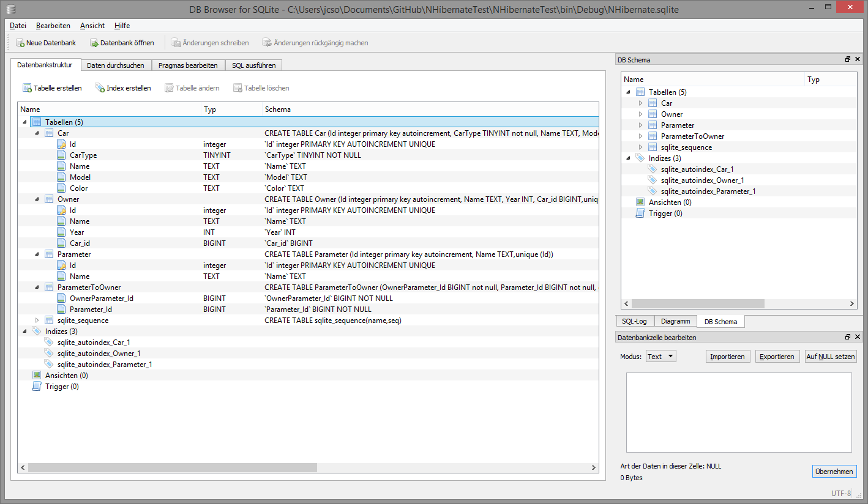Switch to SQL ausführen tab
The image size is (868, 504).
(253, 65)
